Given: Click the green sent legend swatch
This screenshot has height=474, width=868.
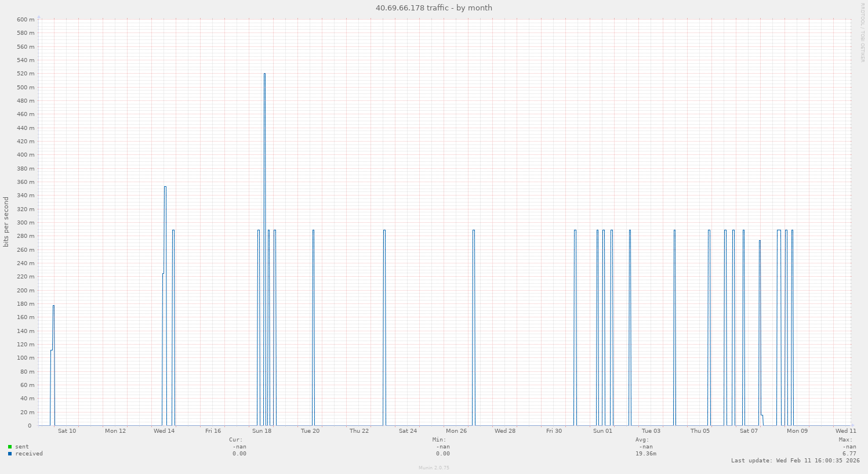Looking at the screenshot, I should pos(10,447).
